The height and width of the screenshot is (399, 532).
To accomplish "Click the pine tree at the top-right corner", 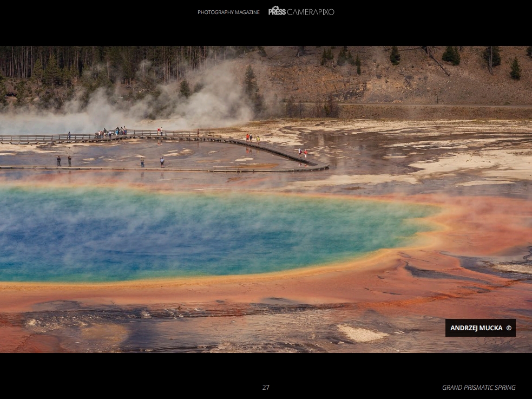I will (515, 69).
